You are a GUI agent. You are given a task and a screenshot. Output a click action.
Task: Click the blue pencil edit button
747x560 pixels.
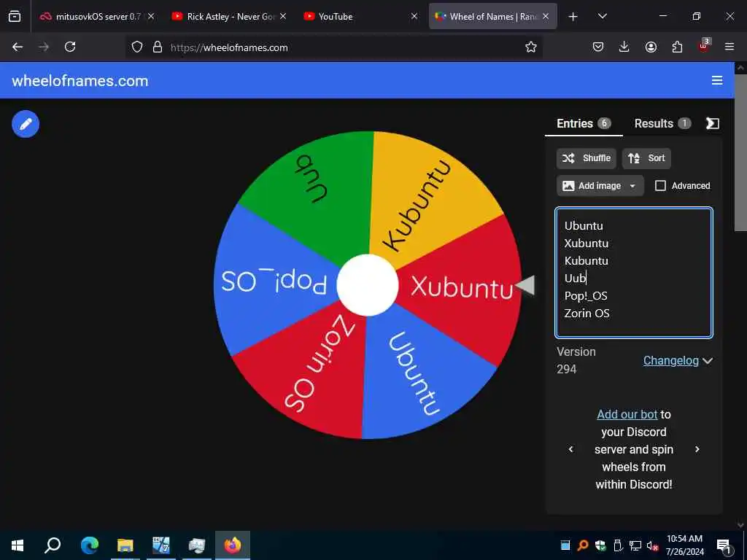[26, 124]
